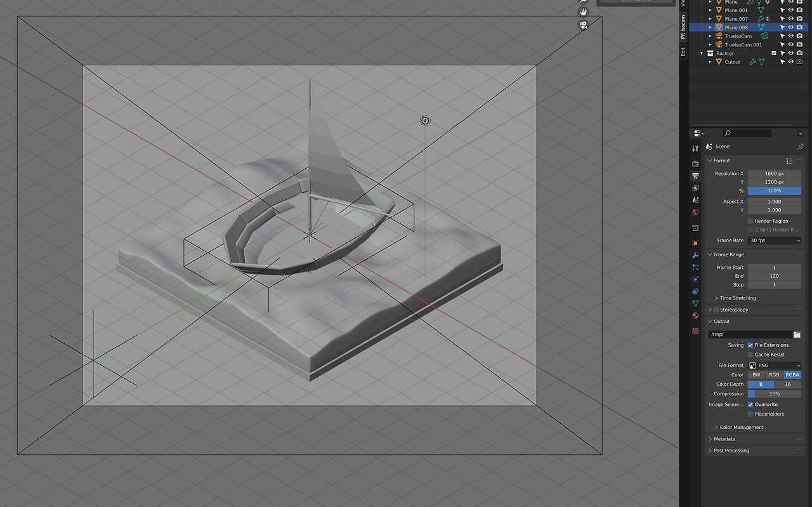
Task: Open the World properties tab
Action: (695, 212)
